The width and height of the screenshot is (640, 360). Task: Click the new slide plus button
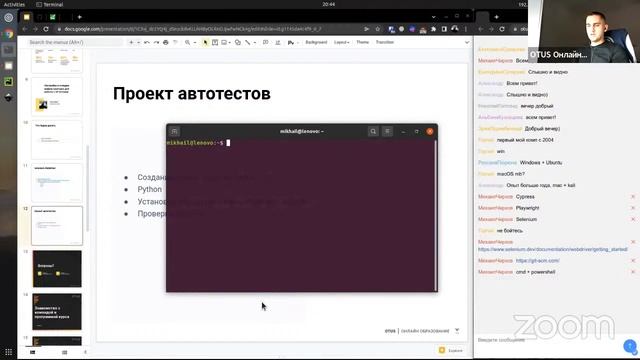(131, 42)
